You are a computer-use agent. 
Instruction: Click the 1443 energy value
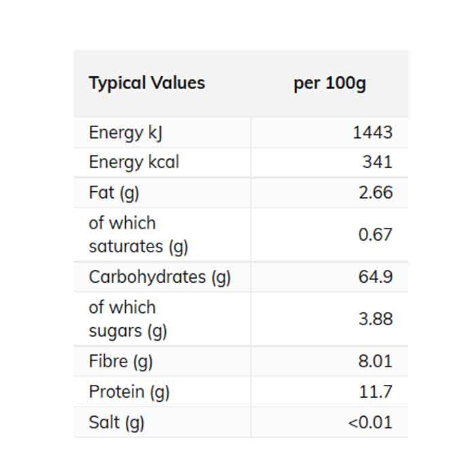(372, 133)
